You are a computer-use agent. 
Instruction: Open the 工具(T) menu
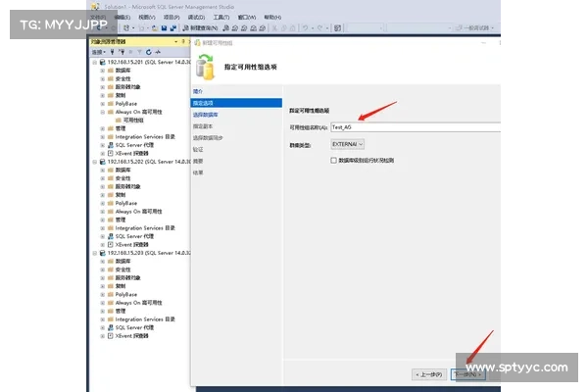[x=221, y=18]
